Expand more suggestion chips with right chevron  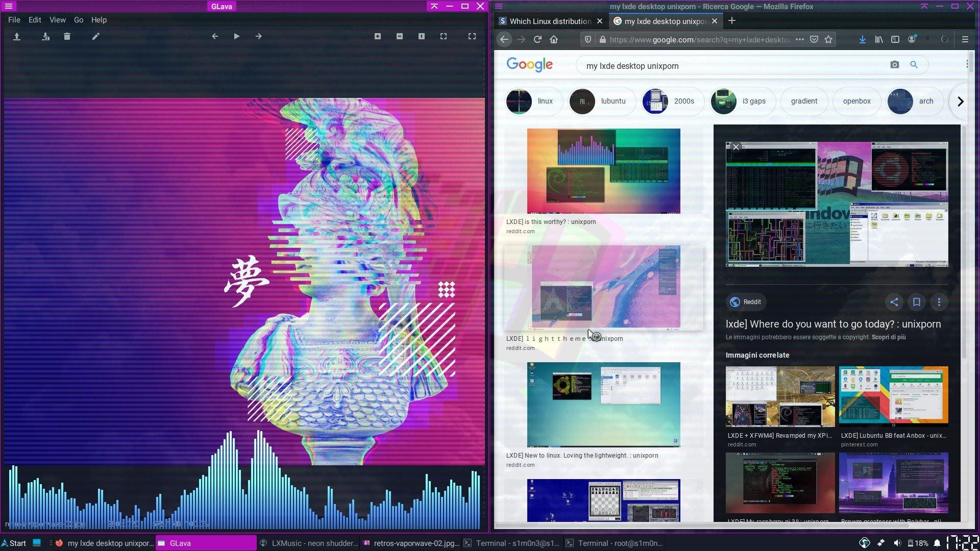pyautogui.click(x=960, y=102)
